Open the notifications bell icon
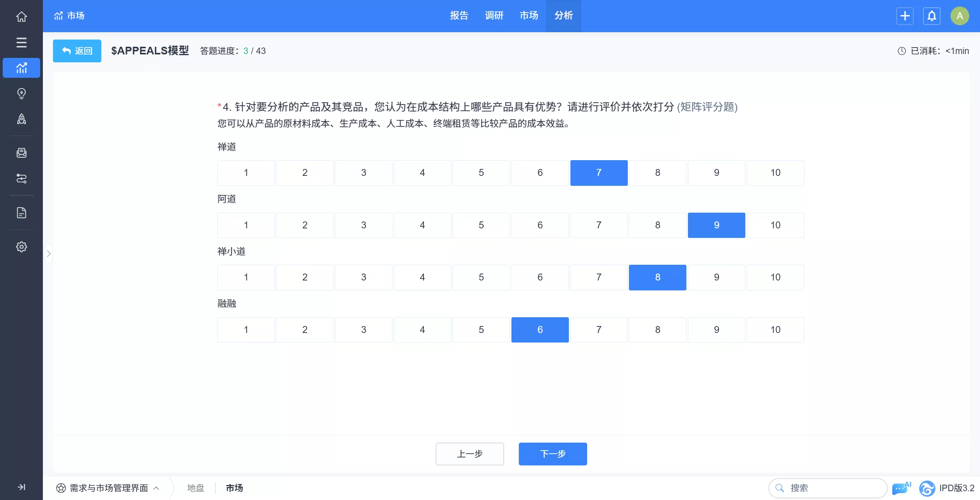The width and height of the screenshot is (980, 500). tap(932, 16)
